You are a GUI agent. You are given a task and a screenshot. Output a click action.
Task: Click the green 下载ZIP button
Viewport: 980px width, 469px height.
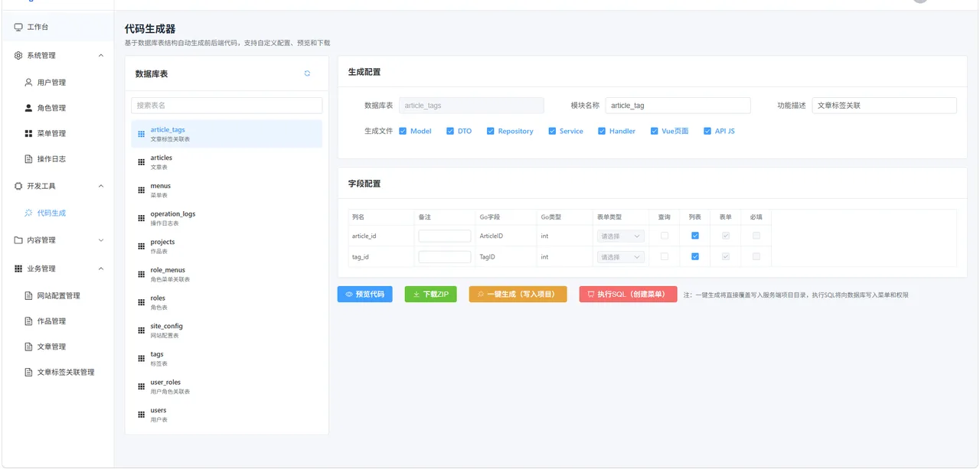click(431, 294)
